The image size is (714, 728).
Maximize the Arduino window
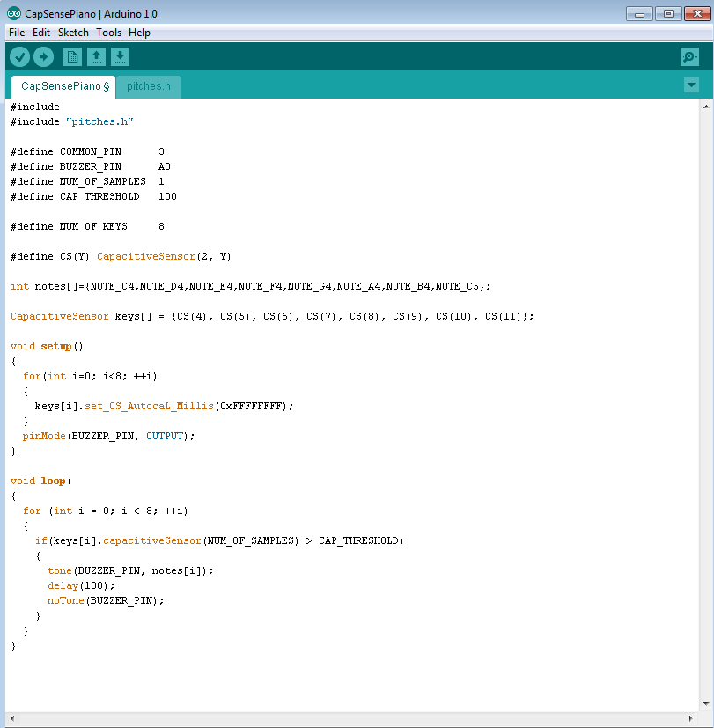tap(668, 14)
